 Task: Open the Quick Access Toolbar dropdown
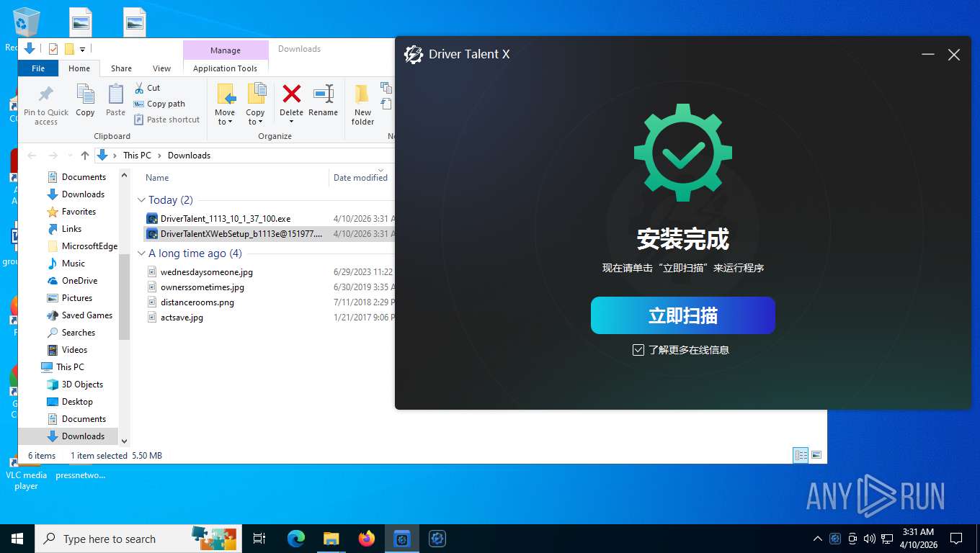[82, 50]
